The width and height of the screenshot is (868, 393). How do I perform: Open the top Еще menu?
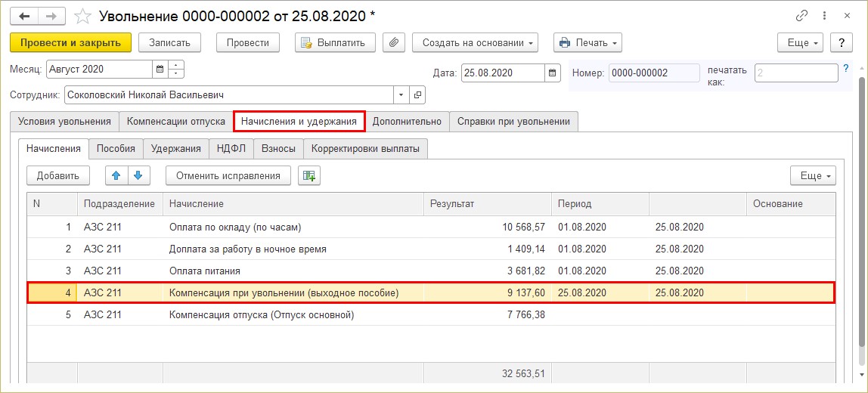click(x=801, y=42)
